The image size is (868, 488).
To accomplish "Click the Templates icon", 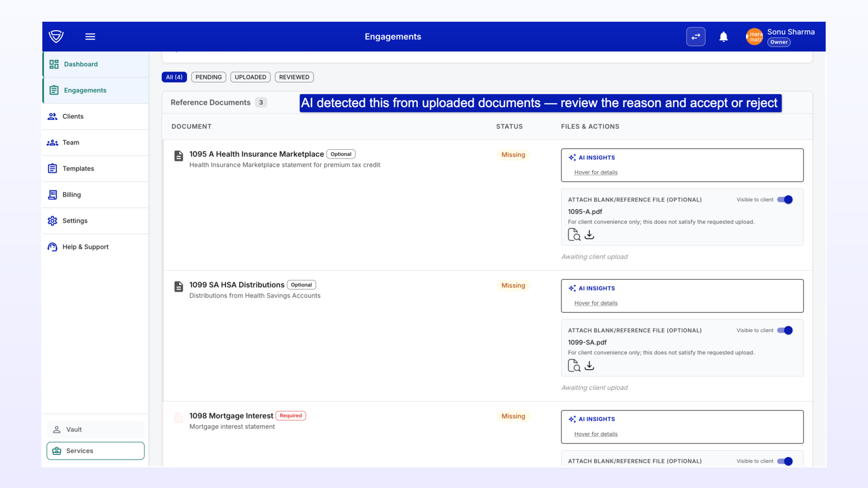I will (x=53, y=168).
